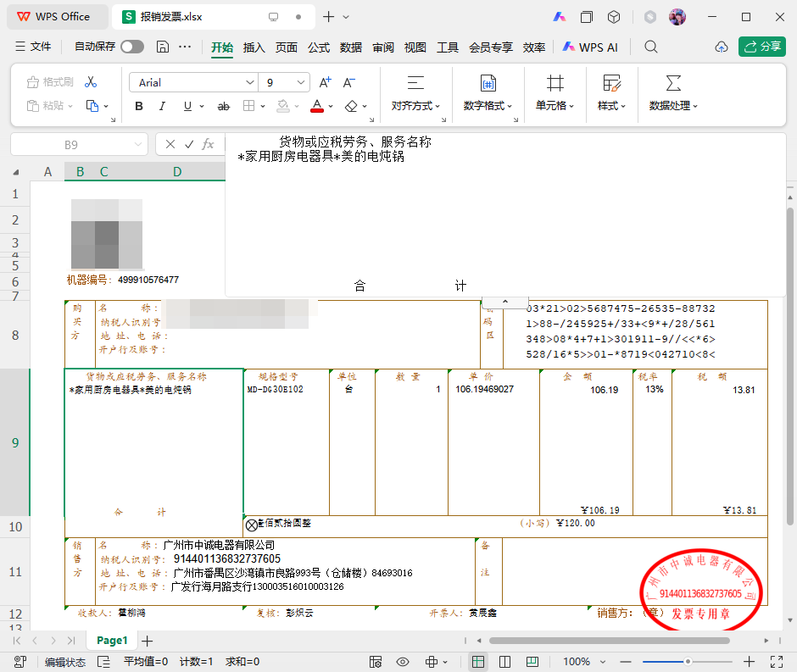Click the B9 name box field
This screenshot has height=672, width=797.
coord(79,145)
